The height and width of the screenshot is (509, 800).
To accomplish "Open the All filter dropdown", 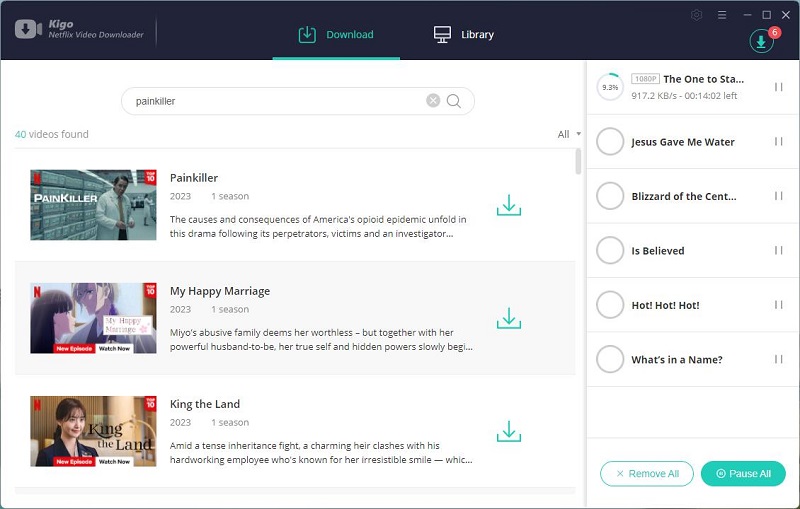I will point(569,134).
